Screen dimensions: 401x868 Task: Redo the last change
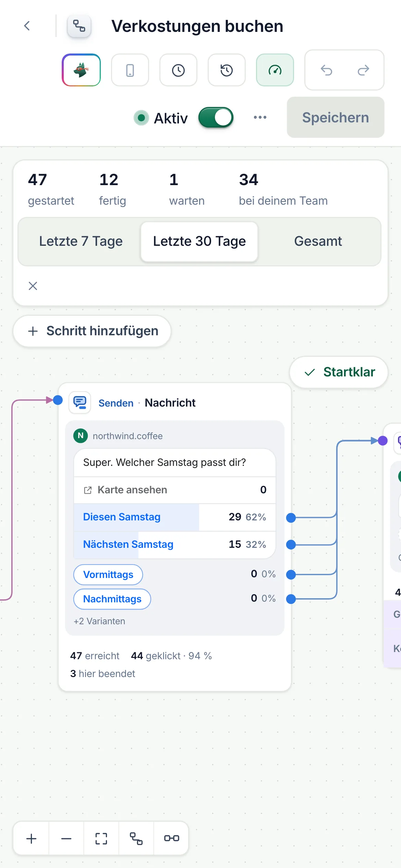tap(363, 70)
